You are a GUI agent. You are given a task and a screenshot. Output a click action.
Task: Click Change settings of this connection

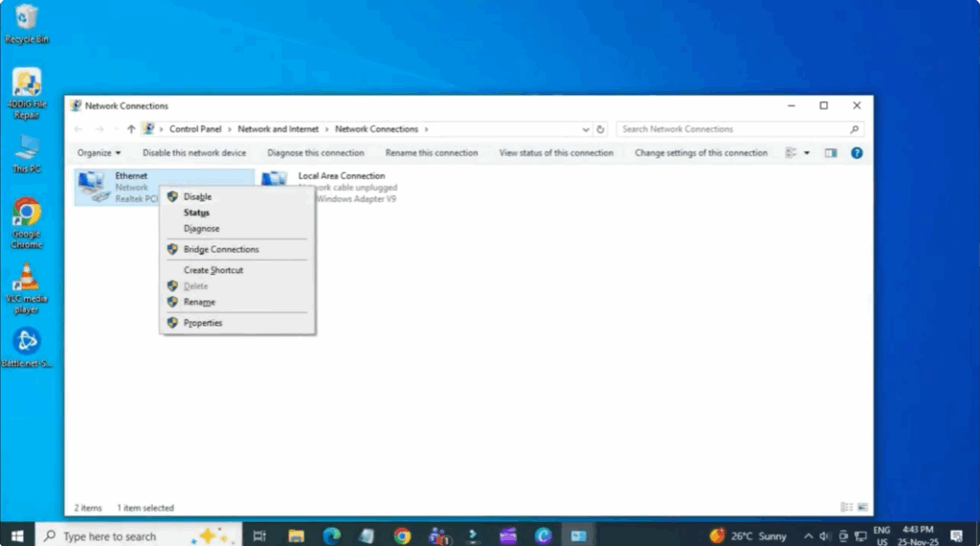(x=701, y=152)
